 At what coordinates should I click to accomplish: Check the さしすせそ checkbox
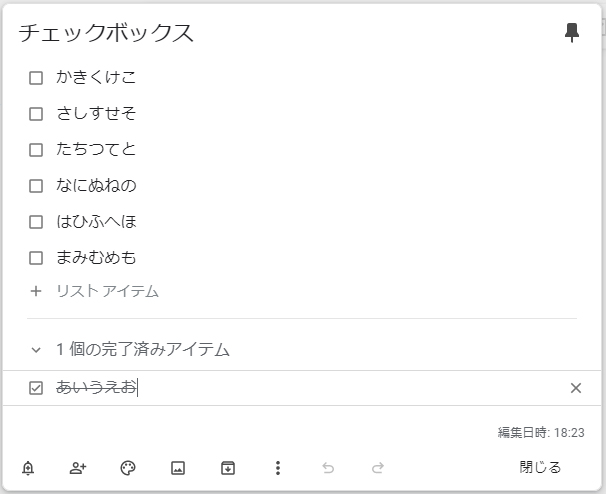(36, 114)
